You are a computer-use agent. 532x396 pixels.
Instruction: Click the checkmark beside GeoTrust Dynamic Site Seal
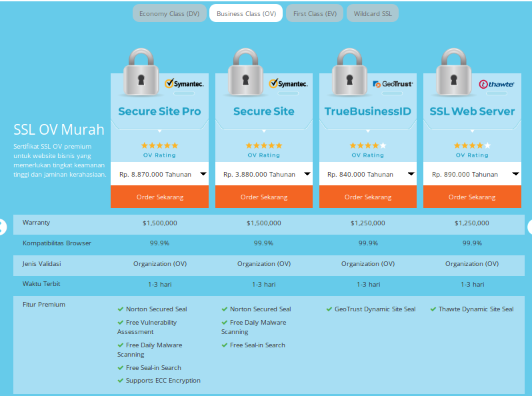(x=329, y=309)
